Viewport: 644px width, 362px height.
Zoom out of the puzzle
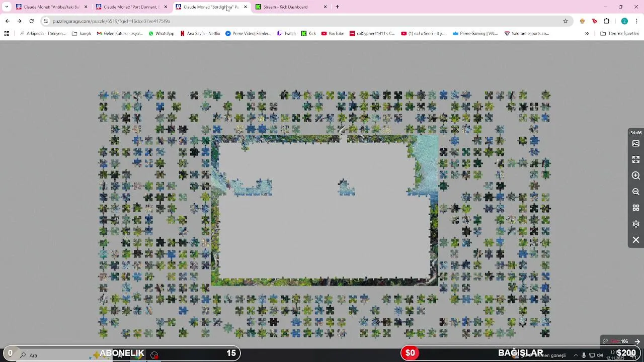click(x=636, y=192)
